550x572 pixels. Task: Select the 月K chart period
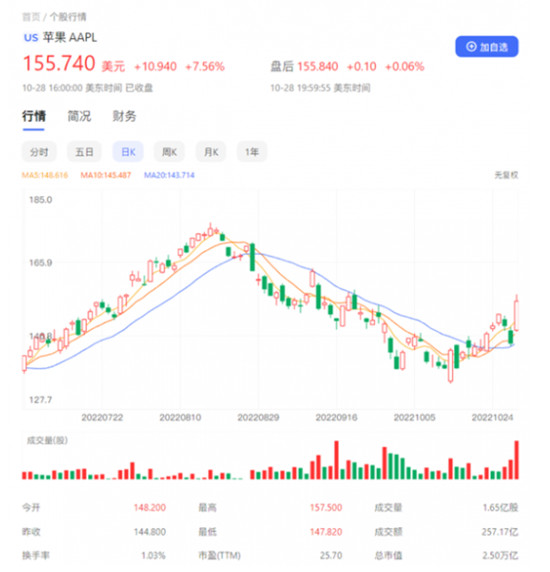pyautogui.click(x=211, y=152)
